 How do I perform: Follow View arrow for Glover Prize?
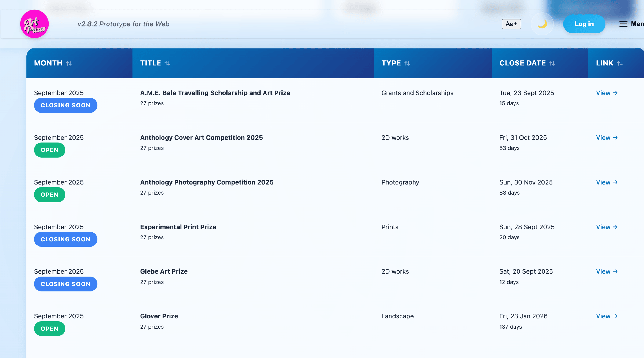coord(607,316)
